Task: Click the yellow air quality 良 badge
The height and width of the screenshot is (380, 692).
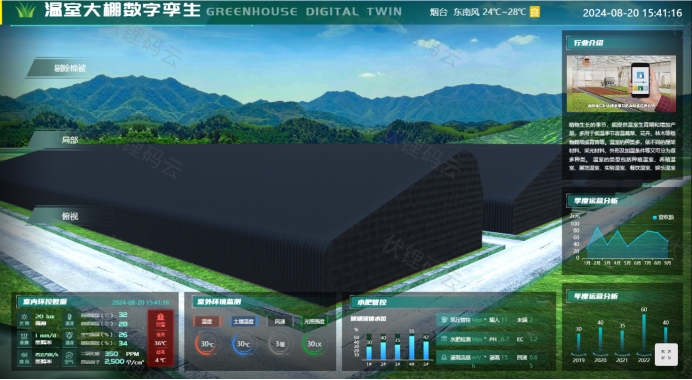Action: click(535, 12)
